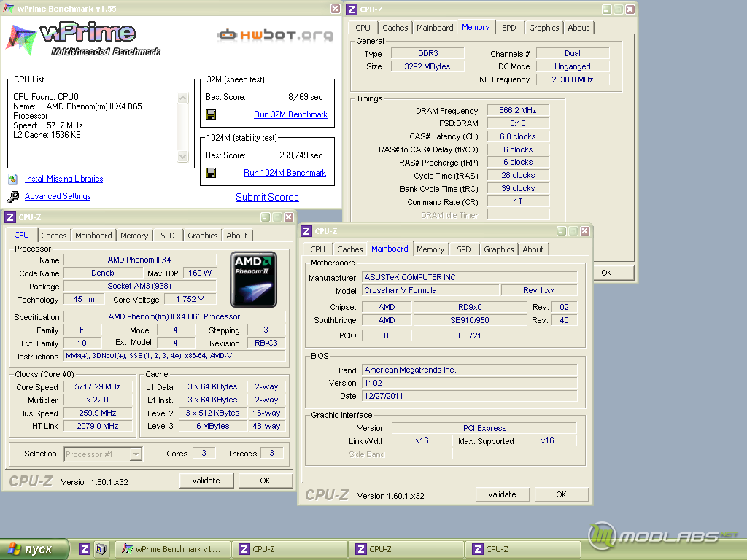Click the AMD Phenom II processor logo
This screenshot has width=747, height=560.
(x=253, y=279)
